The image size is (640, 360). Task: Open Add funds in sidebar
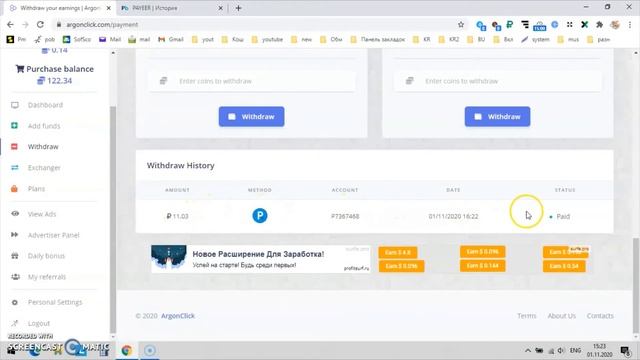[x=44, y=126]
